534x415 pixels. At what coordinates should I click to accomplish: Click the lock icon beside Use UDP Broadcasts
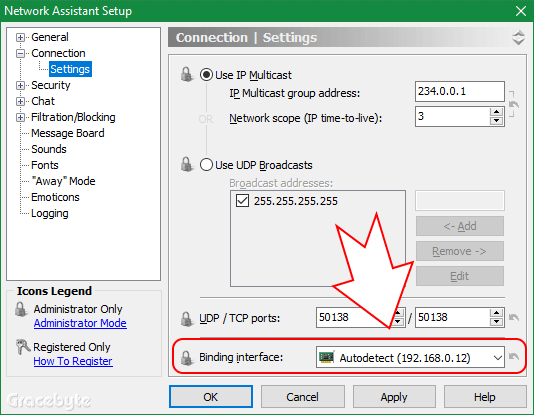coord(187,164)
